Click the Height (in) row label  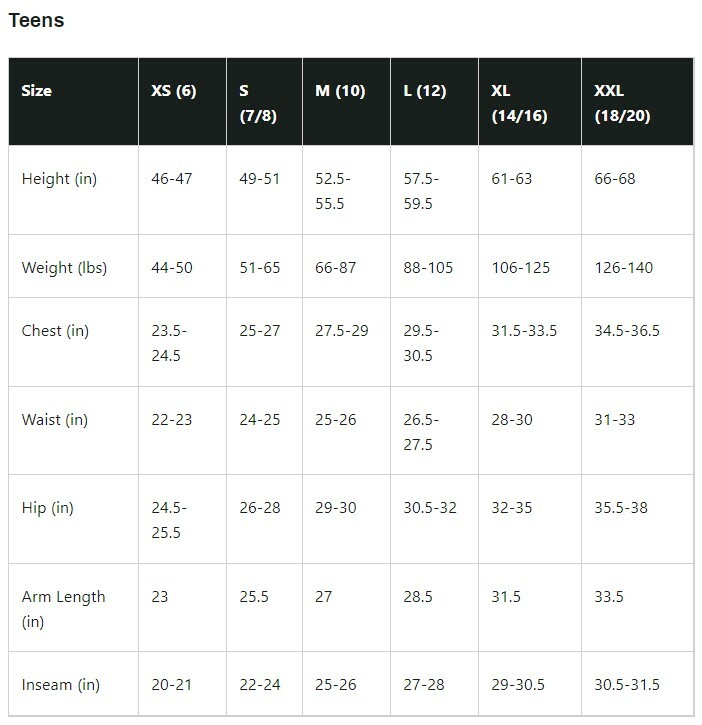pyautogui.click(x=59, y=179)
